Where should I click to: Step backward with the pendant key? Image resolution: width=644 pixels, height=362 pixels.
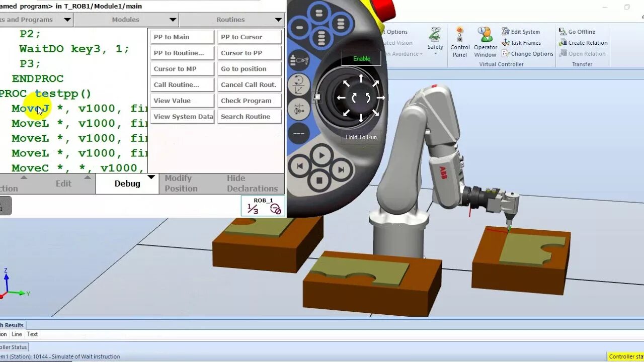point(300,166)
